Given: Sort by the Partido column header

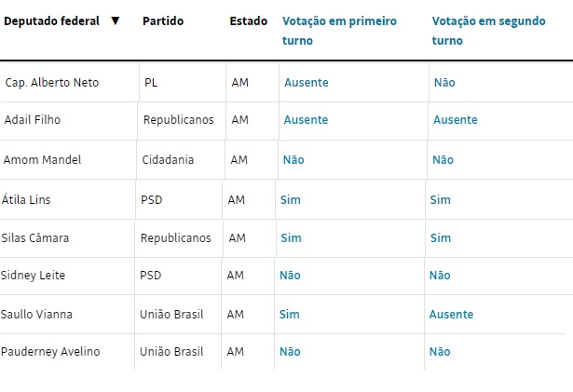Looking at the screenshot, I should 163,21.
